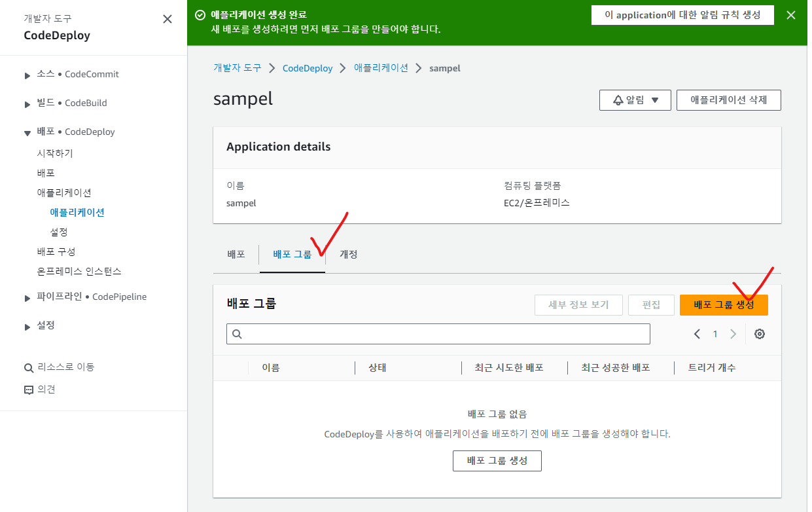Click 리소스로 이동 link
Screen dimensions: 812x512
tap(65, 367)
